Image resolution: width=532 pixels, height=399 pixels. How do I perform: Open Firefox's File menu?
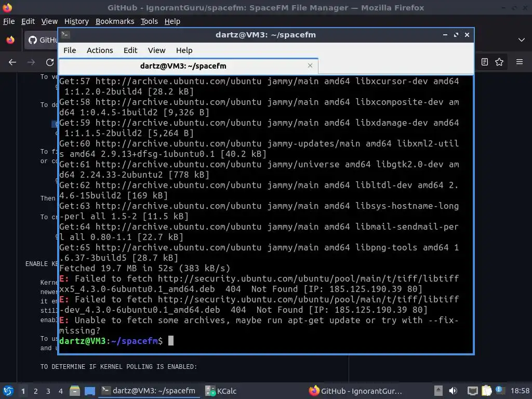[x=9, y=21]
